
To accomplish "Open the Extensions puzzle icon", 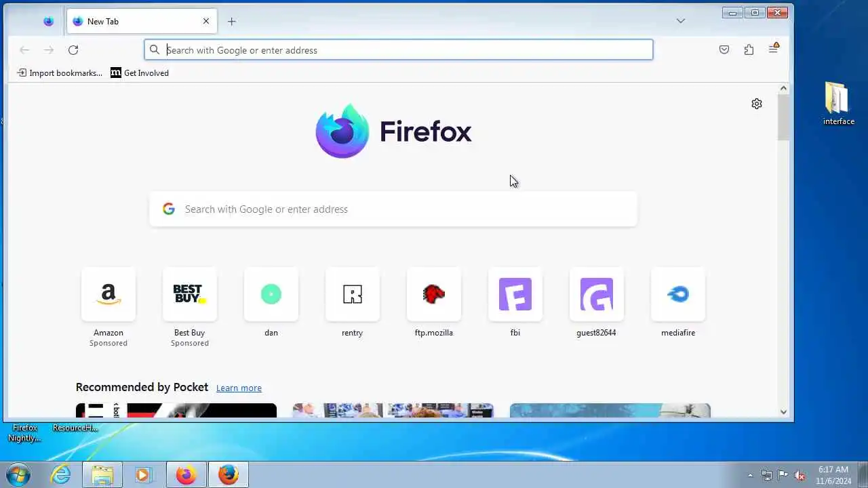I will click(749, 49).
